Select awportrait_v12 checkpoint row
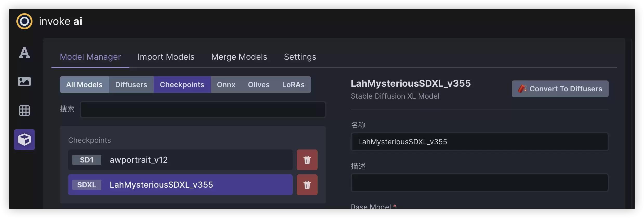The image size is (644, 218). 180,160
